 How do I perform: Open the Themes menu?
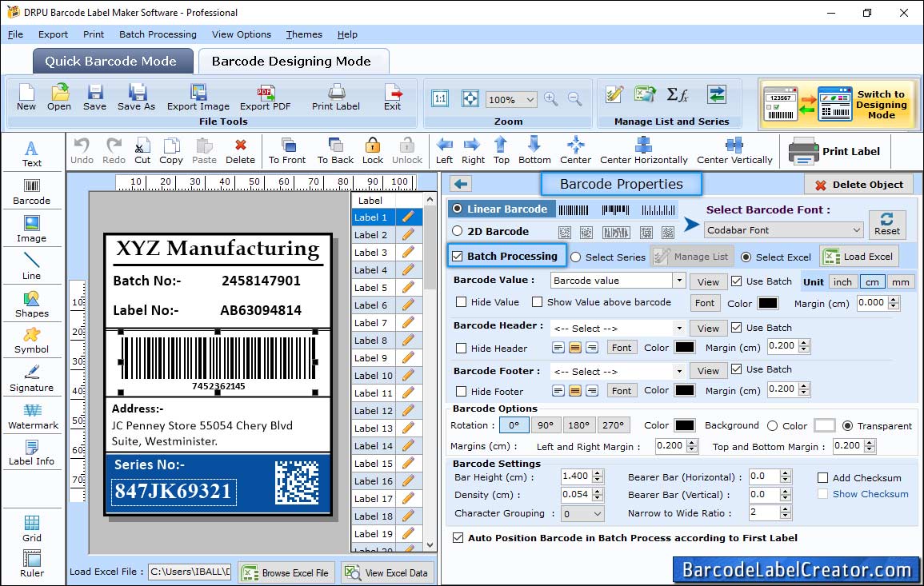(x=304, y=34)
